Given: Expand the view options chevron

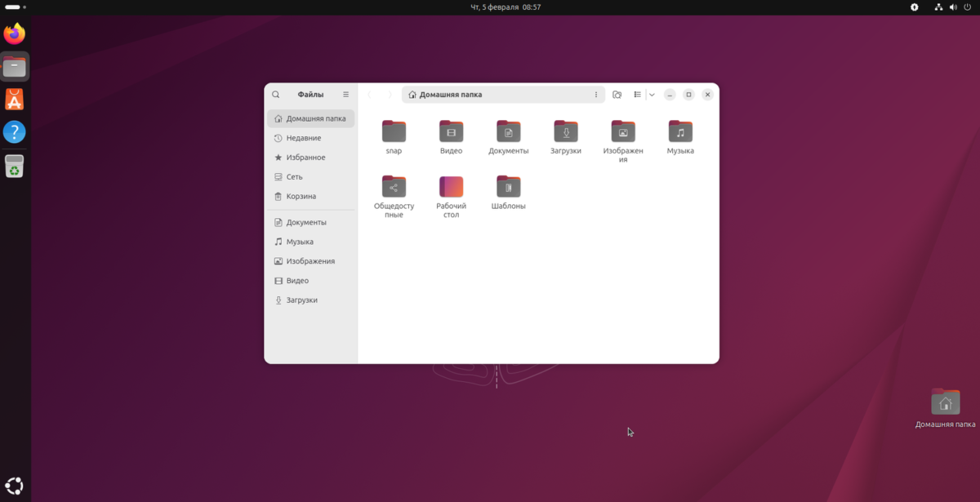Looking at the screenshot, I should [x=652, y=94].
